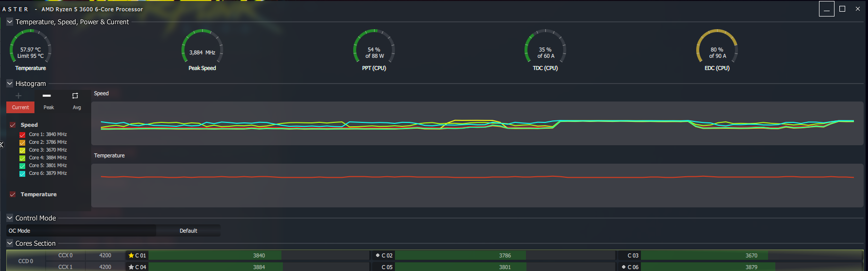The image size is (868, 271).
Task: Toggle the Temperature histogram checkbox
Action: tap(13, 194)
